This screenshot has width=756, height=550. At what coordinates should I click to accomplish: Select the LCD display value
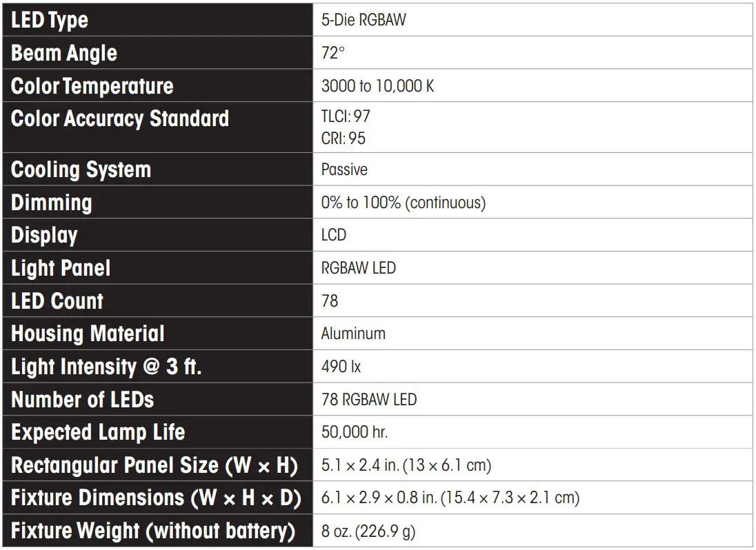(x=334, y=235)
